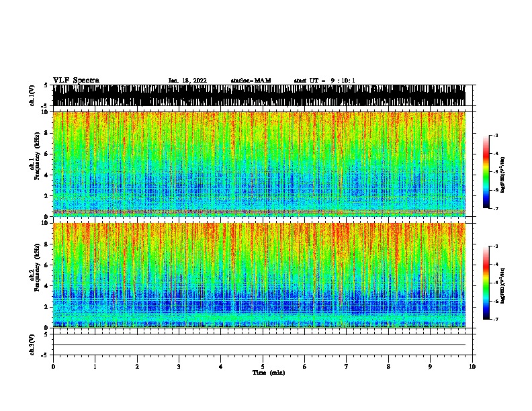Click the "-3" label on ch.2 color scale
This screenshot has height=411, width=532.
[496, 246]
